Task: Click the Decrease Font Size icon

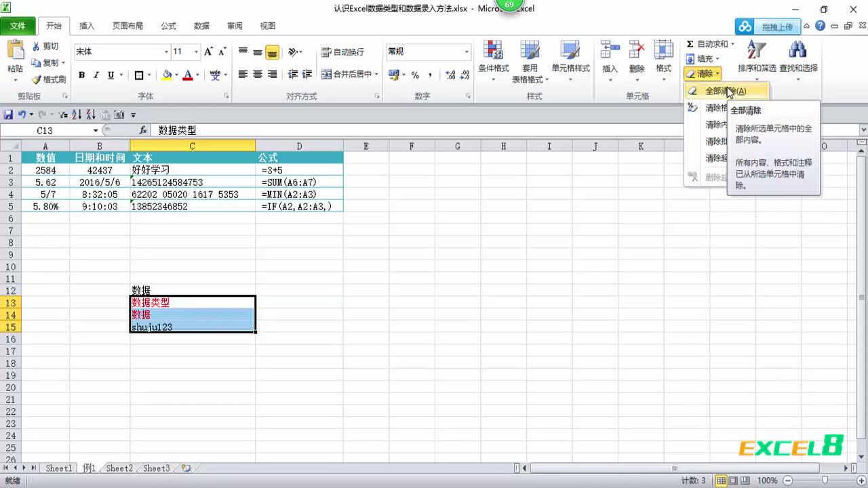Action: point(223,52)
